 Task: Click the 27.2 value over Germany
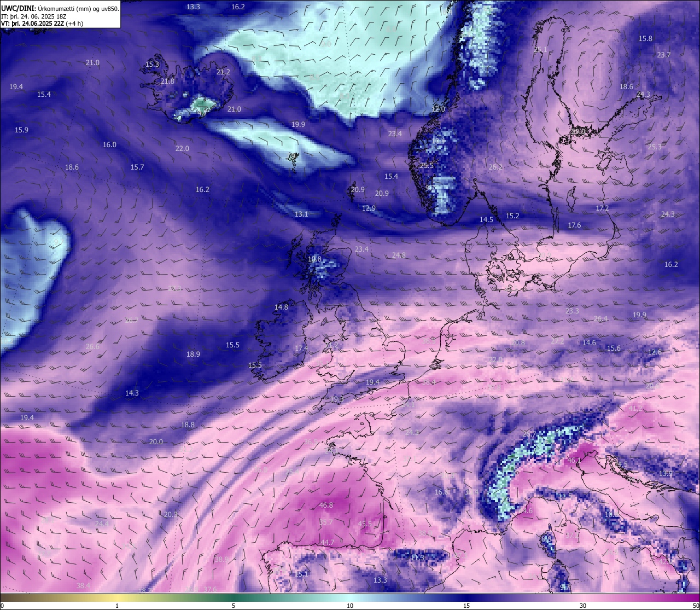[x=557, y=341]
